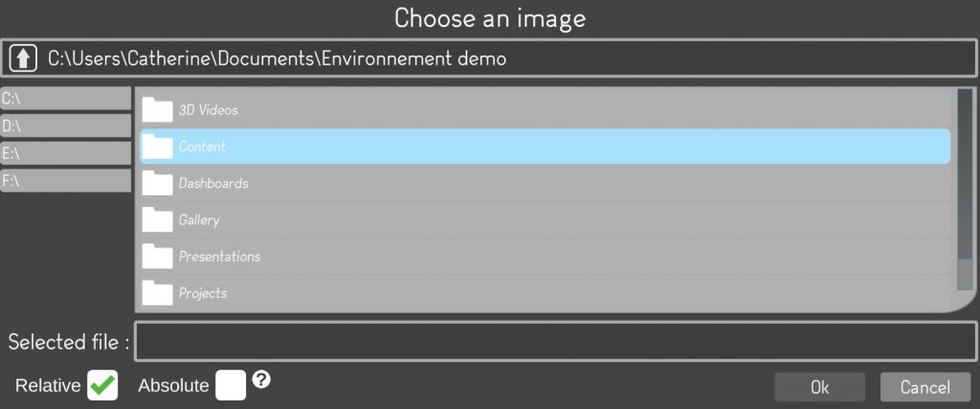This screenshot has height=409, width=980.
Task: Click the file list vertical scrollbar
Action: [965, 189]
